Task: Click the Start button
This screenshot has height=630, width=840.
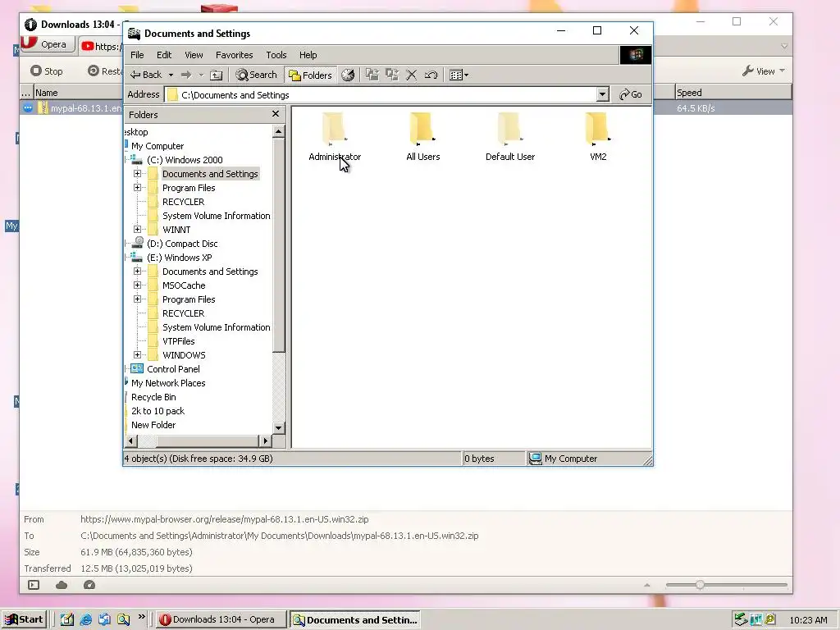Action: 24,620
